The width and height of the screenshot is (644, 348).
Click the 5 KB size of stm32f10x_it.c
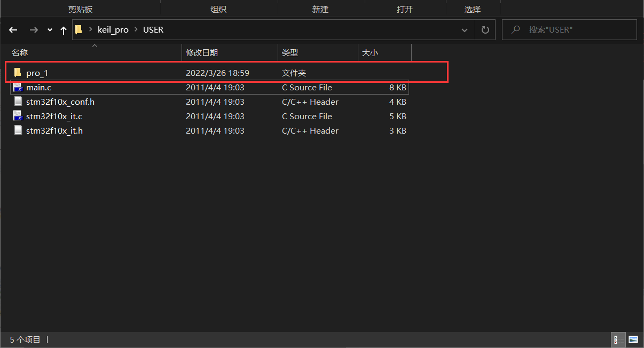point(398,116)
